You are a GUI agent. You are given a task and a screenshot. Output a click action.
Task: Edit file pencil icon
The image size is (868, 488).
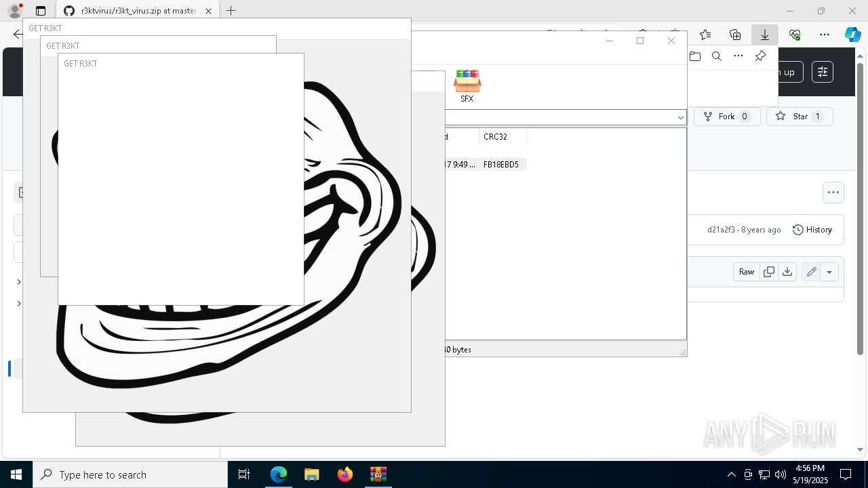[811, 272]
